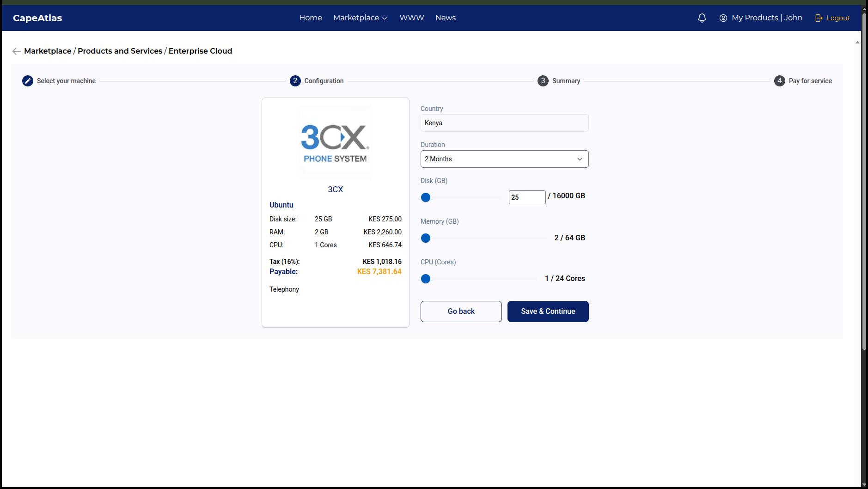Click the step 3 Summary circle

click(x=543, y=81)
